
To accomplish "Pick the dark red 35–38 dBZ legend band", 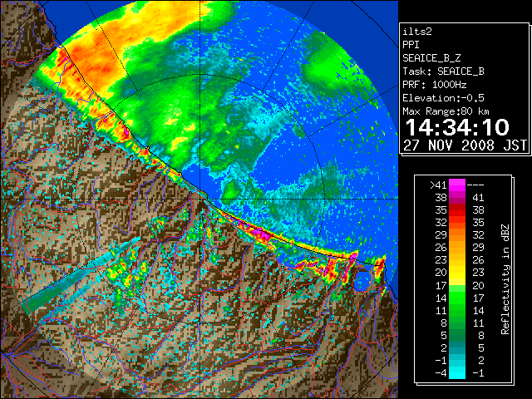I will click(457, 210).
